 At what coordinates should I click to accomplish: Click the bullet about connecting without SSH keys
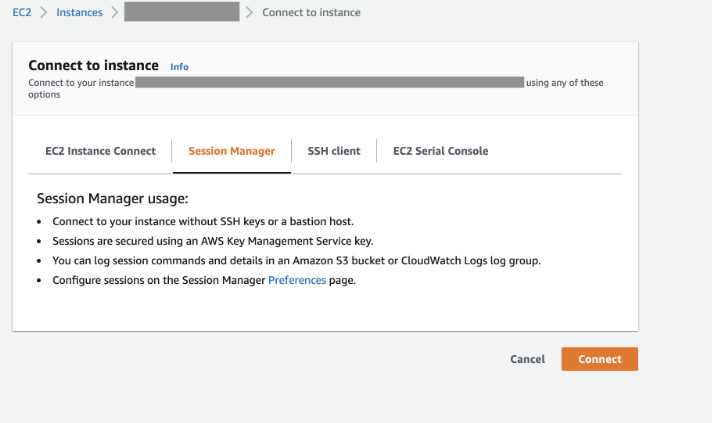point(203,221)
